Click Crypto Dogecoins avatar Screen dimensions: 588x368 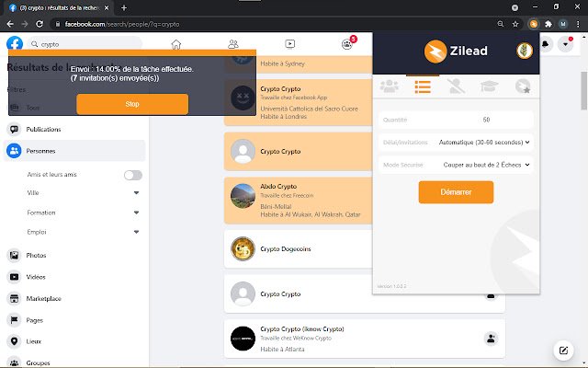(243, 248)
